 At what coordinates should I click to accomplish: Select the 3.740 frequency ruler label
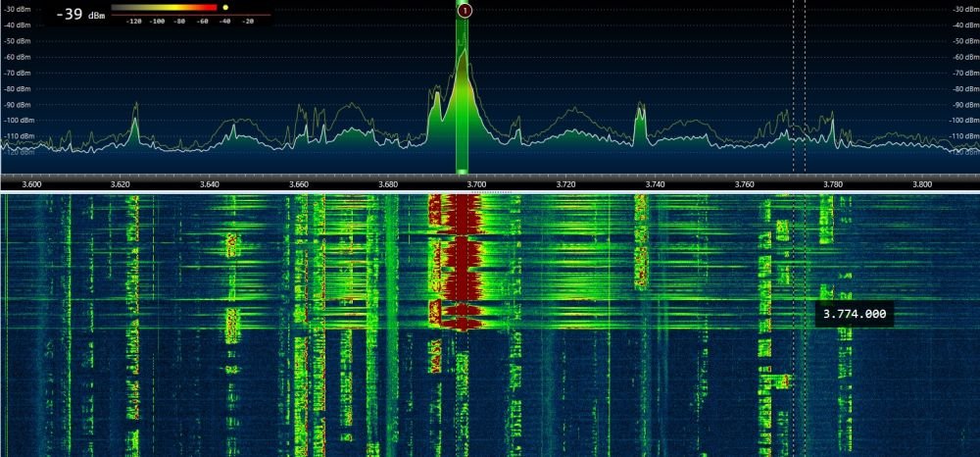(x=656, y=183)
